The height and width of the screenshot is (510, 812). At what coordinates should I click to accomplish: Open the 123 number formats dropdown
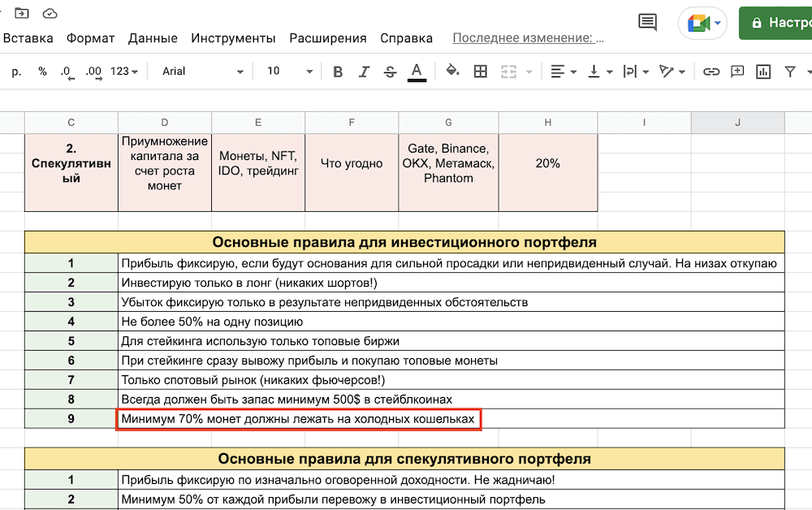tap(124, 71)
